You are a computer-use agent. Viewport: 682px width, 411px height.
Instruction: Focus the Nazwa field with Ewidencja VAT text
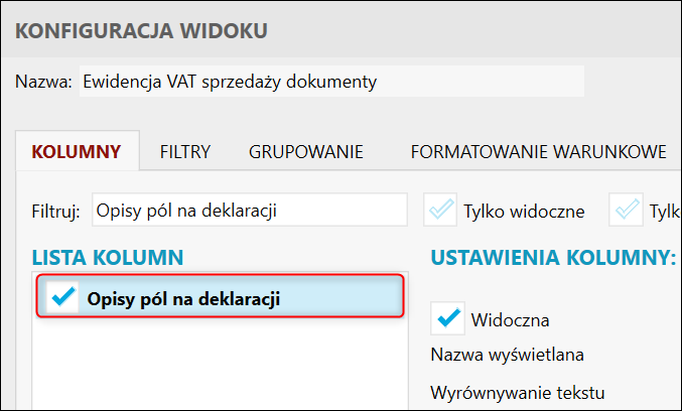pos(330,82)
